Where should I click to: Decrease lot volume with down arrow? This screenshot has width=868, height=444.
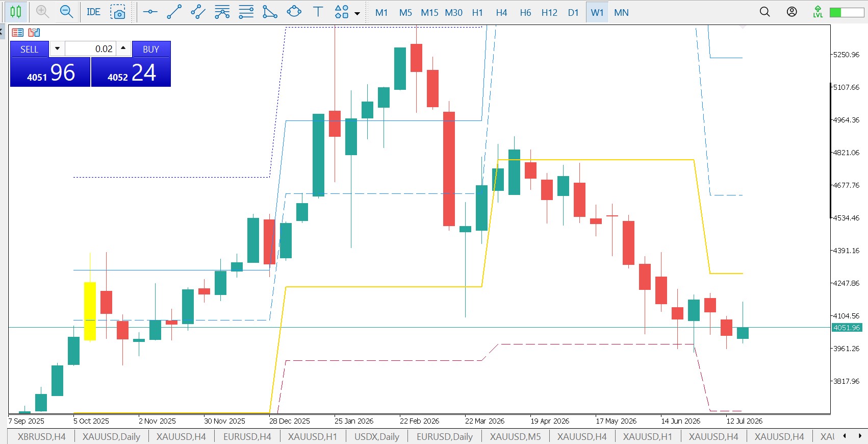(57, 48)
